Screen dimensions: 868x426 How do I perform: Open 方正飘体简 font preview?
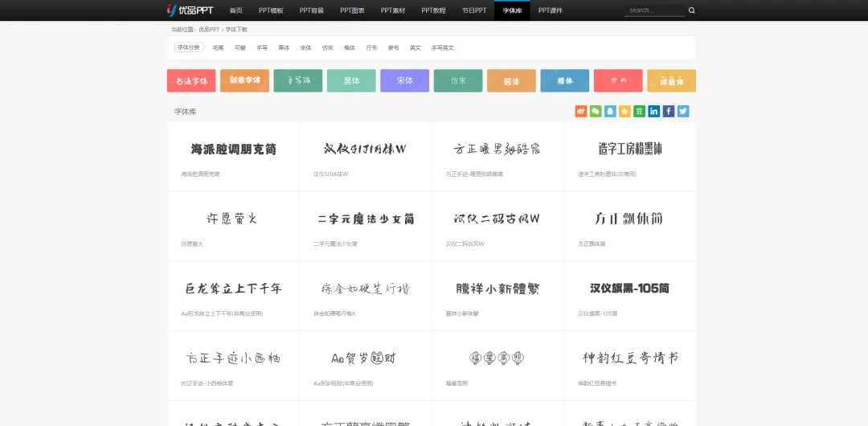628,219
